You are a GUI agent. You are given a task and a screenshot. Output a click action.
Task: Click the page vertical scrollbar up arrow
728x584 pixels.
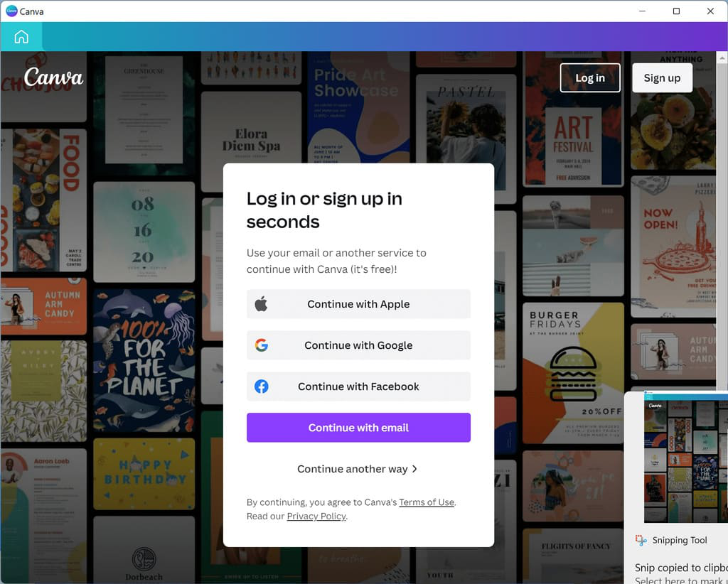(722, 58)
